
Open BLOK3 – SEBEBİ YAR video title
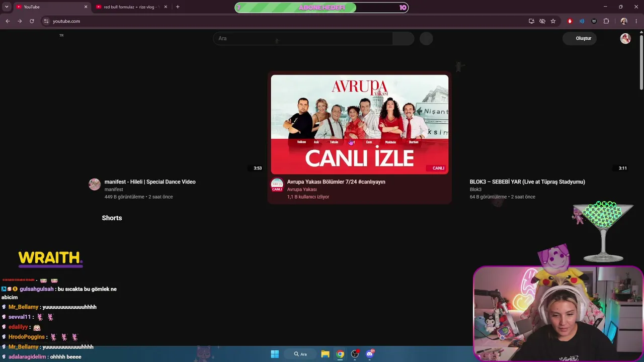click(527, 182)
